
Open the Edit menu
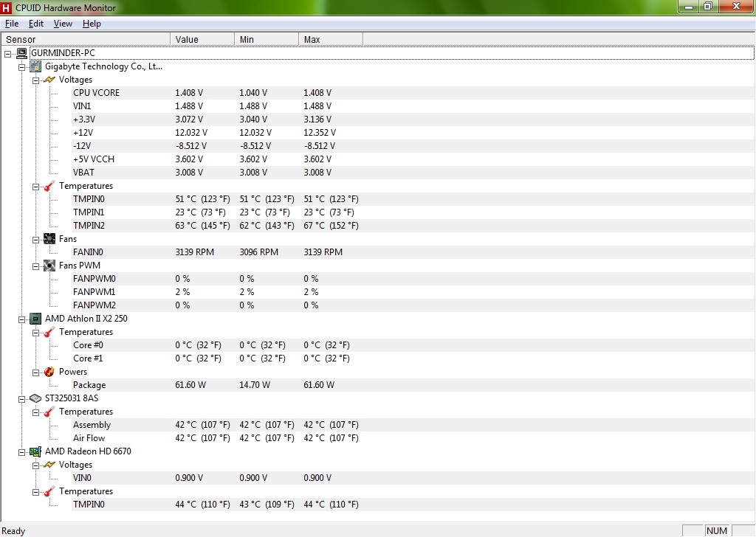pyautogui.click(x=36, y=24)
